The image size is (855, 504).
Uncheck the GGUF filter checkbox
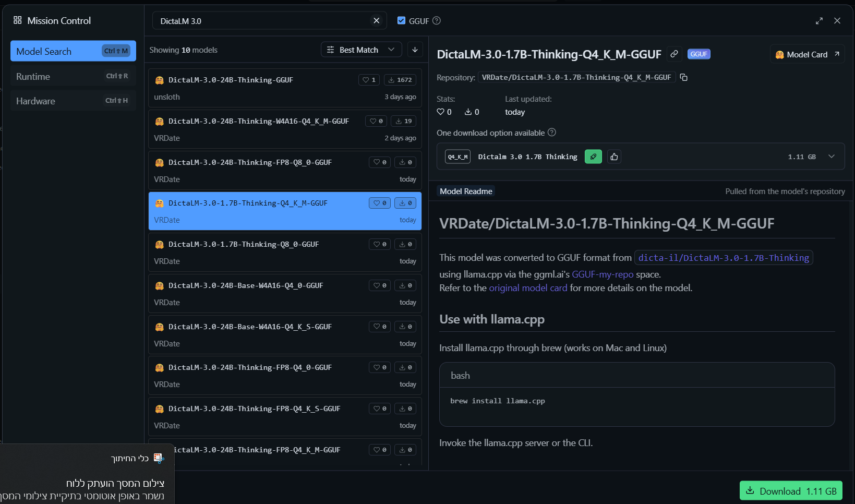point(401,20)
